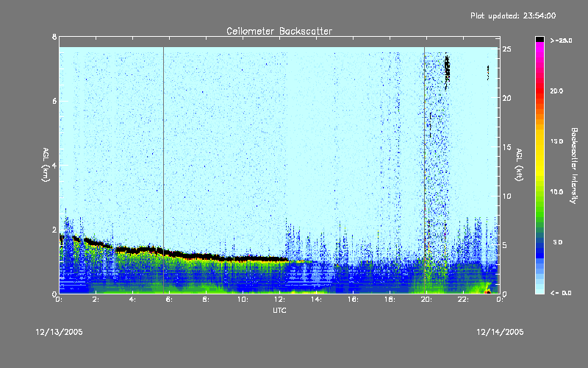
Task: Click the "Ceilometer Backscatter" plot title
Action: tap(279, 31)
